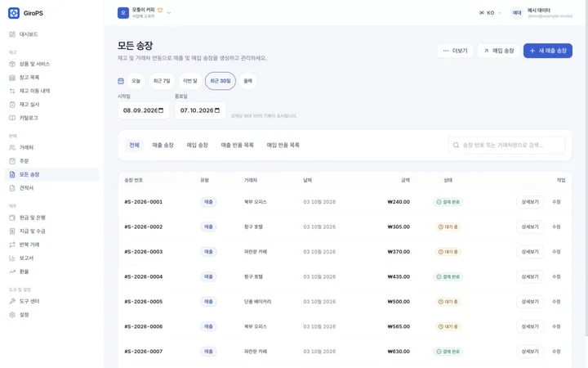Screen dimensions: 588x368
Task: Click 상세보기 for invoice #S-2026-0007
Action: [530, 352]
